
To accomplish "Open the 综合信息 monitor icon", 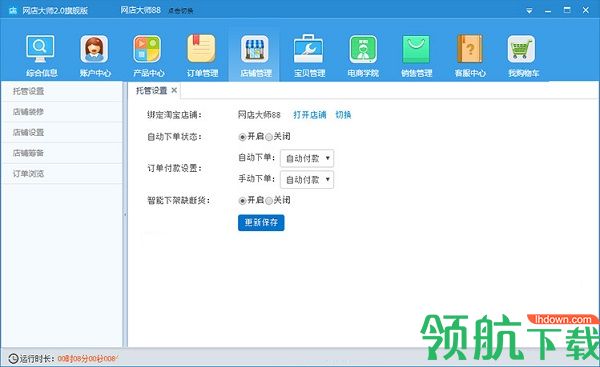I will click(41, 49).
